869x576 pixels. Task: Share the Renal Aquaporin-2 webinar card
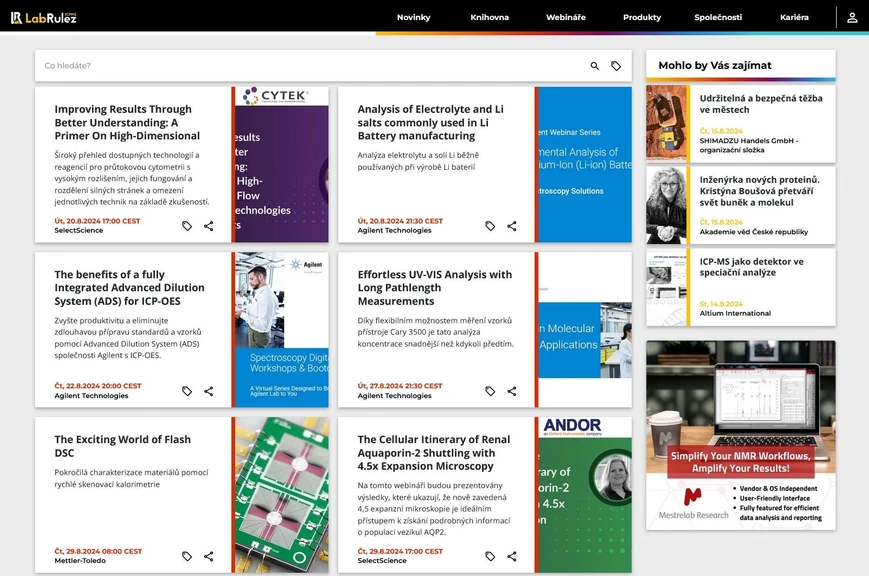pos(512,556)
